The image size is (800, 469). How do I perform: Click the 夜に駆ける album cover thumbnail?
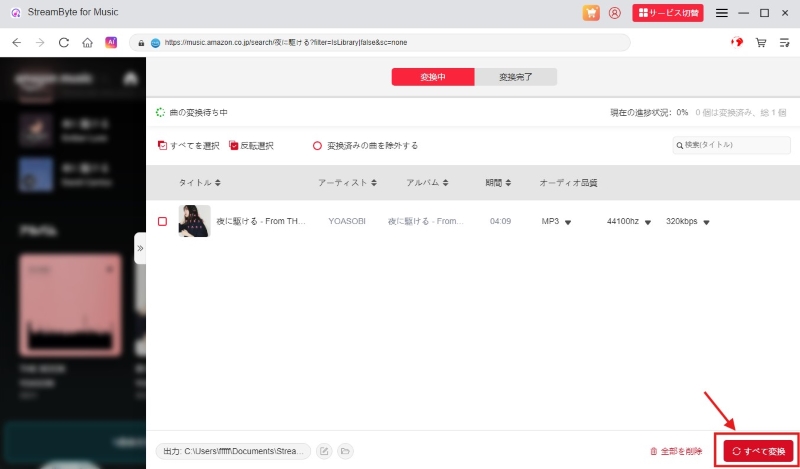[x=194, y=221]
